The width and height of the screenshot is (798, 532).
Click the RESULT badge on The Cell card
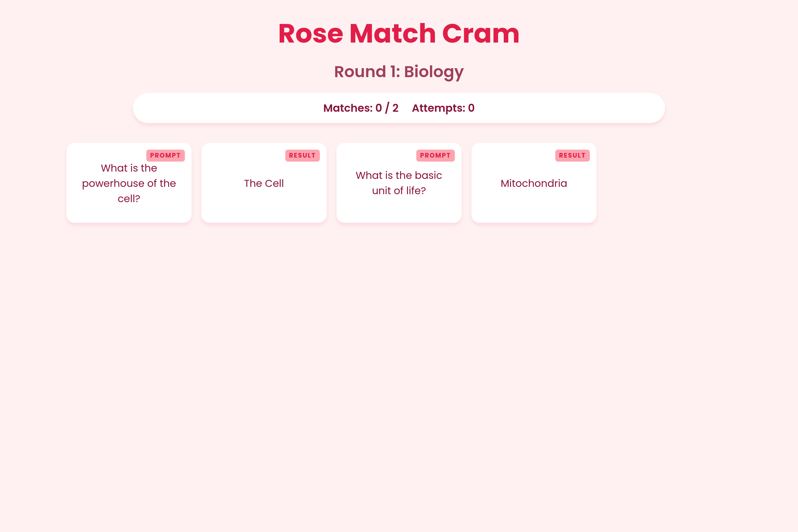pos(303,155)
